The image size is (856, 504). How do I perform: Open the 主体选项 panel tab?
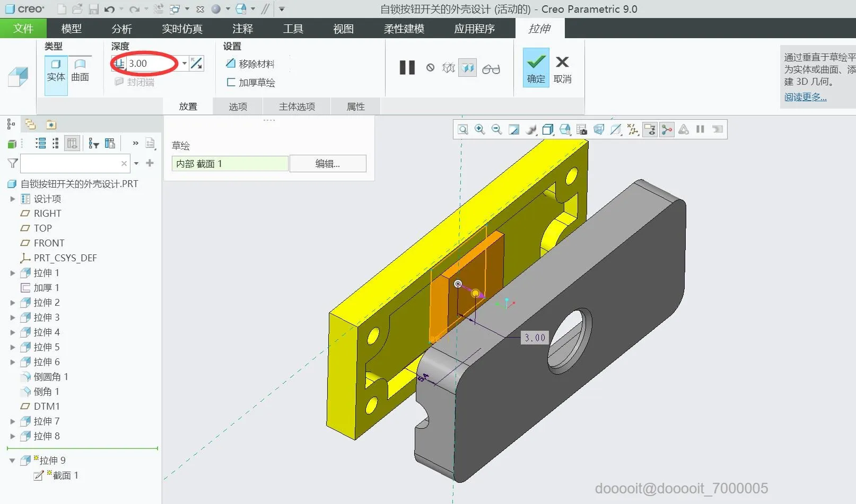(x=297, y=107)
